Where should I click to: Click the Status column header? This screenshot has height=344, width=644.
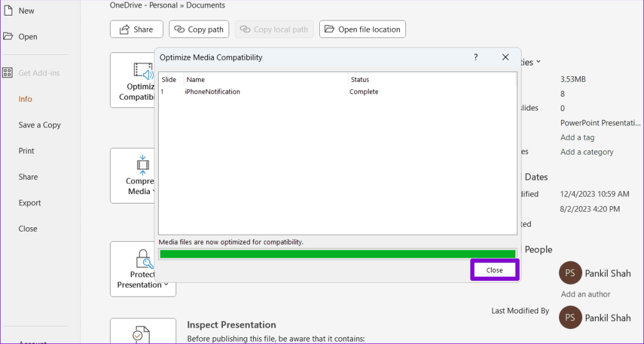[432, 79]
